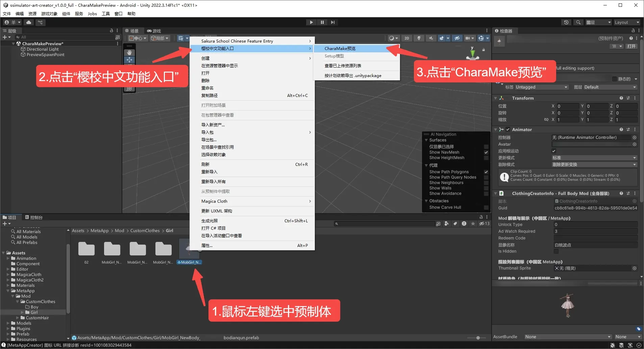Collapse the MetaApp folder in tree

click(8, 291)
